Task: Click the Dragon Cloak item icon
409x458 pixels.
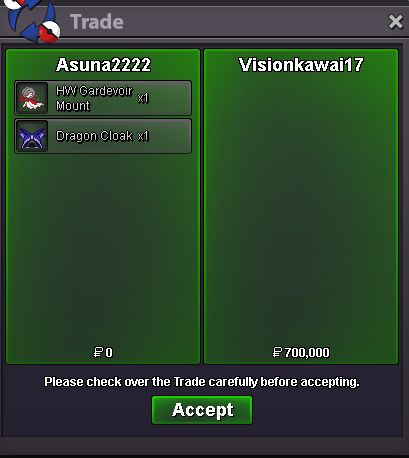Action: (32, 136)
